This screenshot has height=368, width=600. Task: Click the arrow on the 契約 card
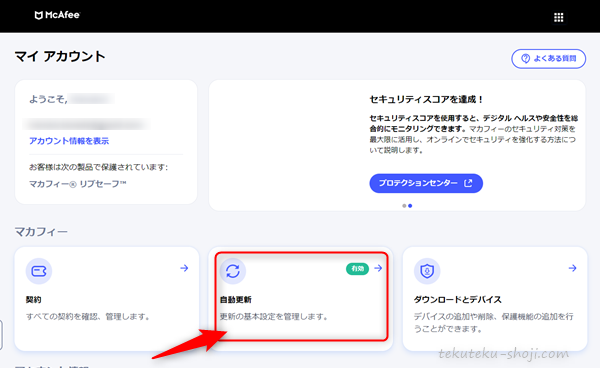pyautogui.click(x=184, y=268)
